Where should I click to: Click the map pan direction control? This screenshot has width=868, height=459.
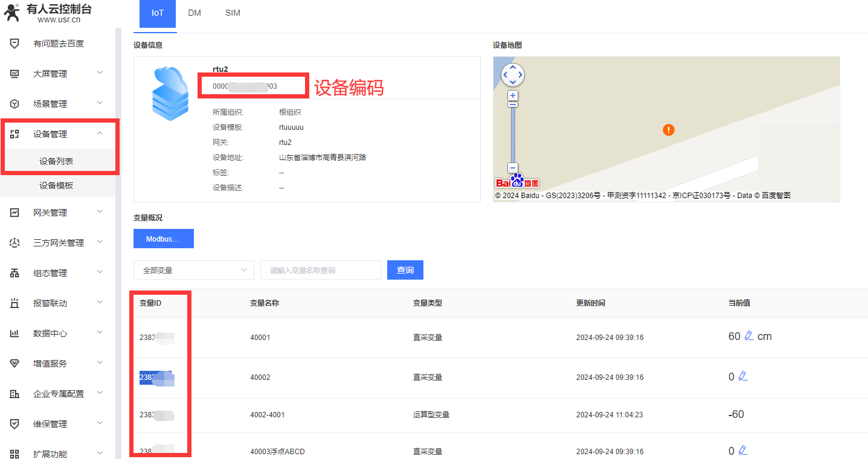[x=513, y=75]
